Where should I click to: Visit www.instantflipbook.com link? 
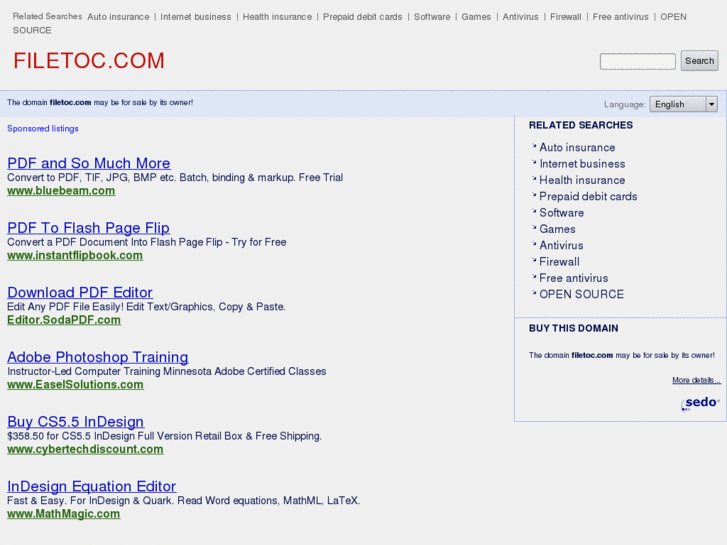[x=75, y=255]
